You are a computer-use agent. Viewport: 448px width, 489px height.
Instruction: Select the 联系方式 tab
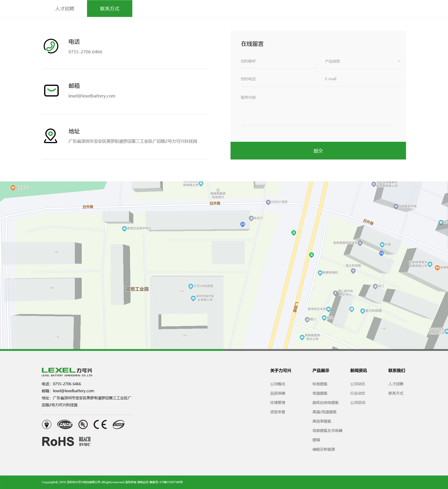109,9
